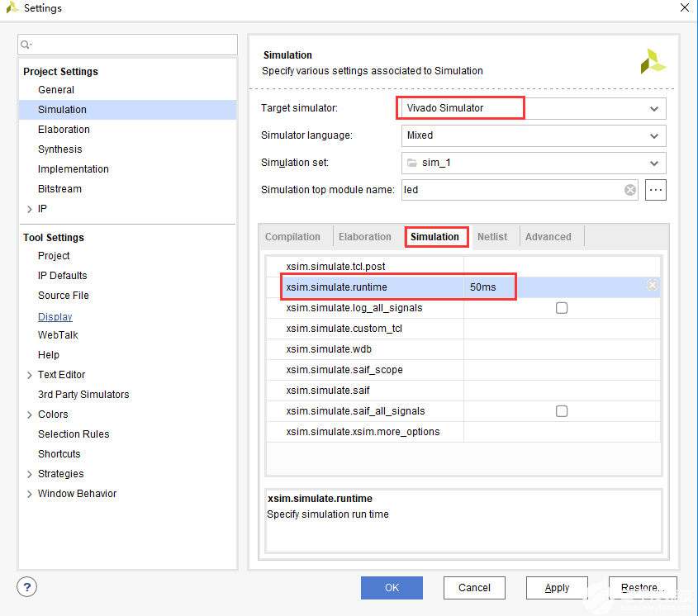Click the search magnifier icon
This screenshot has height=616, width=698.
click(x=27, y=45)
